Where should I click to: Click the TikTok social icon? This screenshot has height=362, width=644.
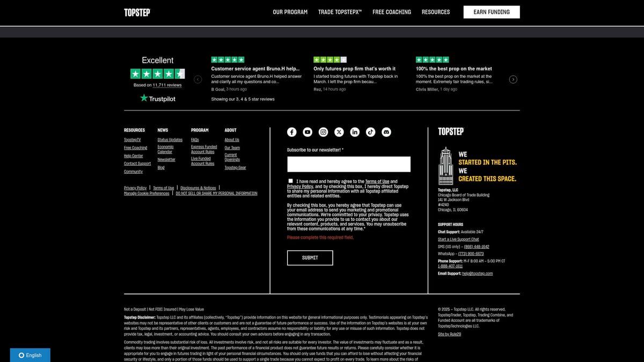coord(370,132)
